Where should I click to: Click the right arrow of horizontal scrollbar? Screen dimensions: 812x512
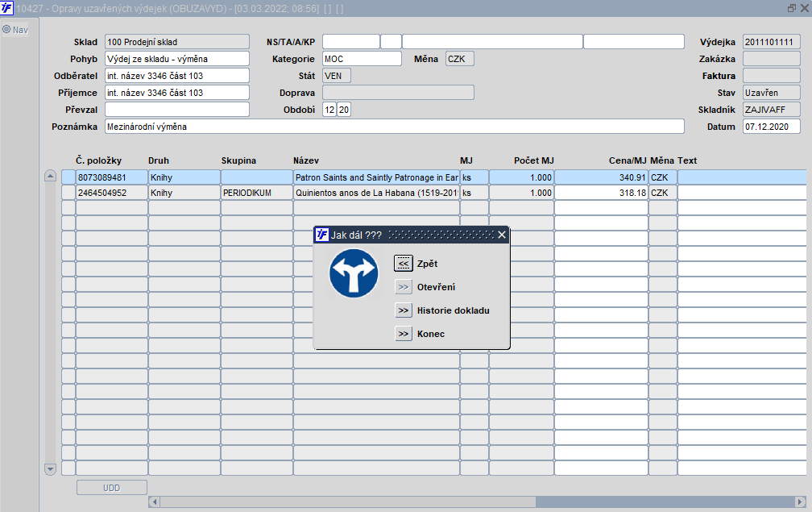point(800,502)
